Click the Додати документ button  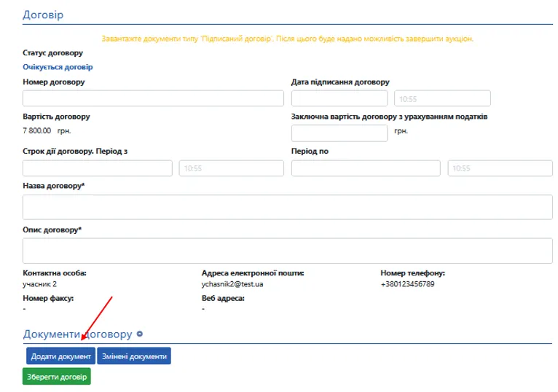(60, 356)
